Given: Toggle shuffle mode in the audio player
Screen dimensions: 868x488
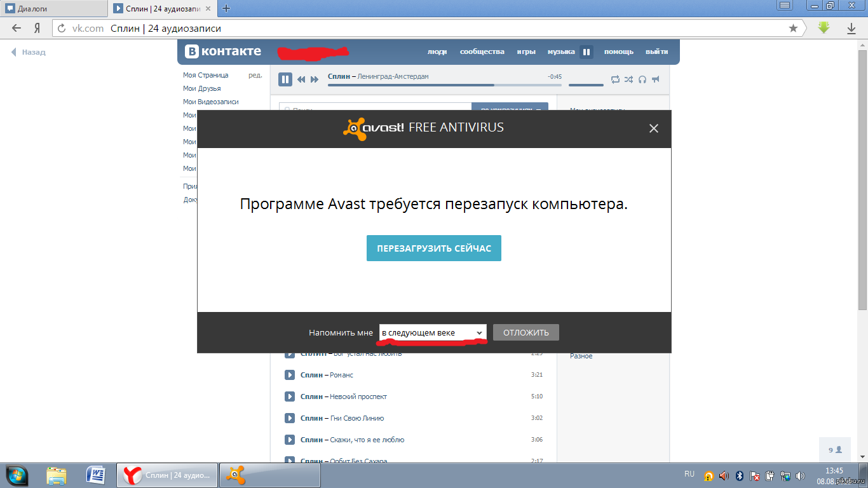Looking at the screenshot, I should click(x=628, y=79).
